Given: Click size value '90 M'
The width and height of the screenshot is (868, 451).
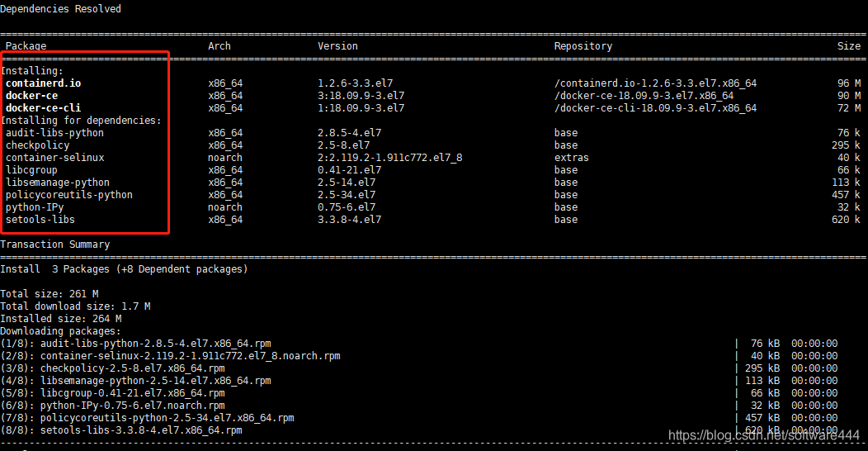Looking at the screenshot, I should [849, 95].
